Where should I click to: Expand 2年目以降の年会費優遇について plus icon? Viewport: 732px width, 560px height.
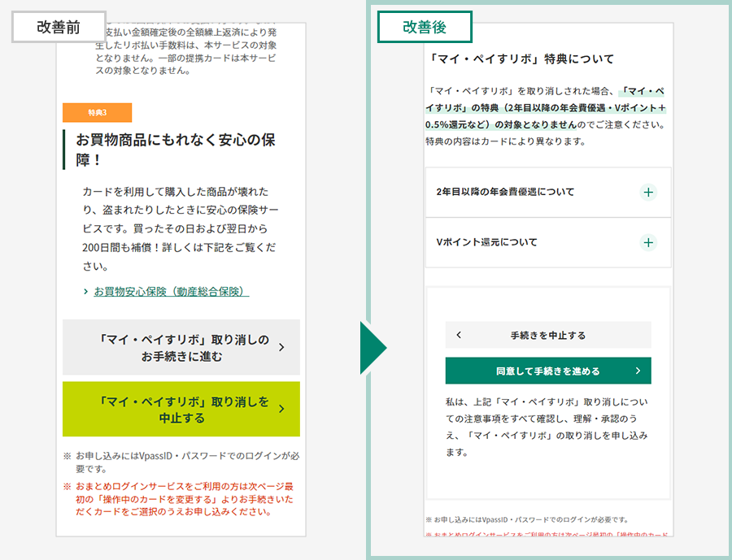pyautogui.click(x=648, y=193)
